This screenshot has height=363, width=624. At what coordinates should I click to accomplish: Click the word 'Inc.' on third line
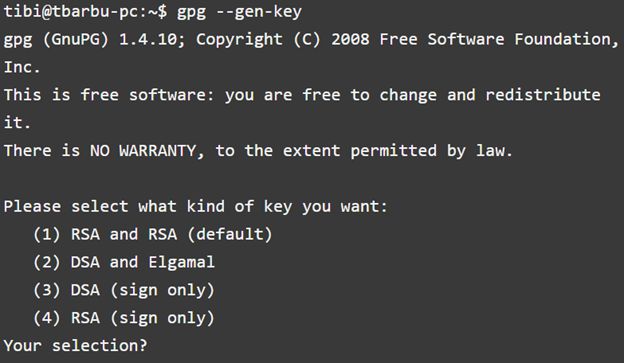[x=22, y=67]
